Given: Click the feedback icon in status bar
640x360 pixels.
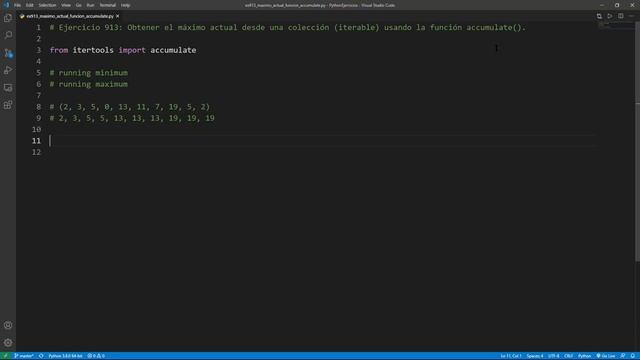Looking at the screenshot, I should click(623, 356).
